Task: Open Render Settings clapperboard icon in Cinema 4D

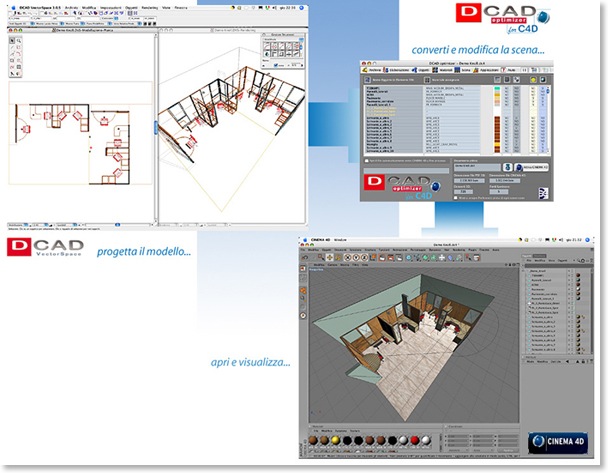Action: [x=399, y=257]
